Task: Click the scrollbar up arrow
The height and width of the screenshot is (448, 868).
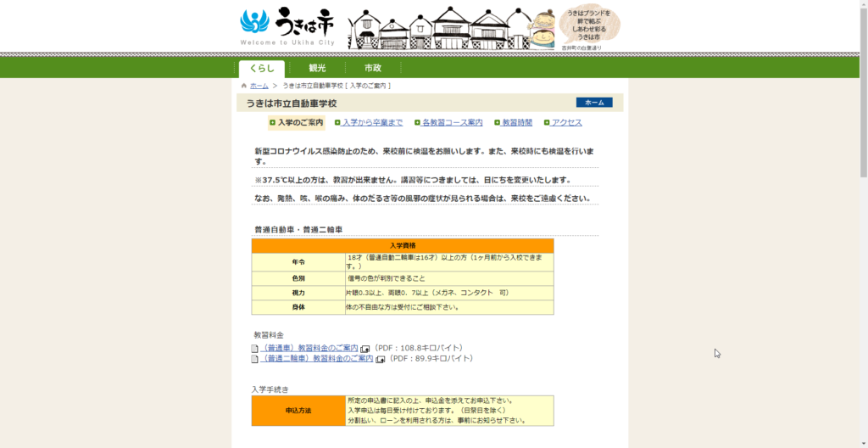Action: (864, 4)
